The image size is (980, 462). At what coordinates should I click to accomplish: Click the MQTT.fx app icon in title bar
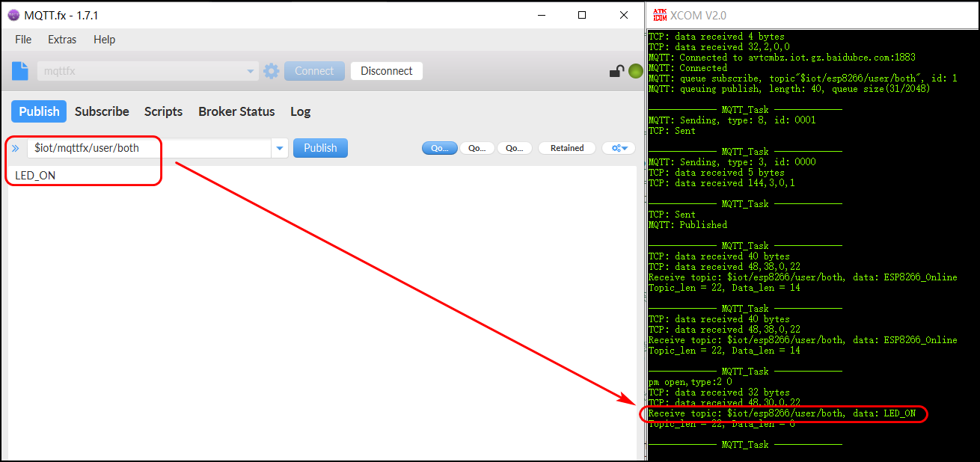(x=13, y=15)
